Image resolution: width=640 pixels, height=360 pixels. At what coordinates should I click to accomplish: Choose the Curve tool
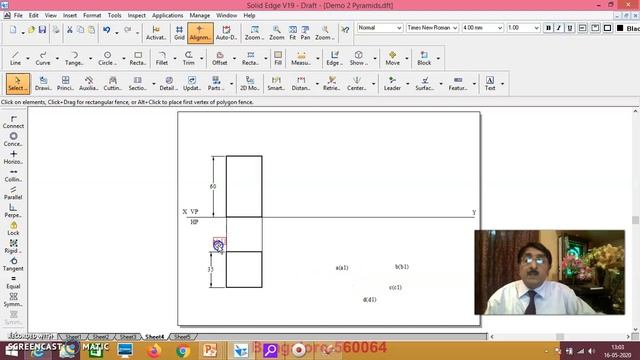pyautogui.click(x=42, y=58)
